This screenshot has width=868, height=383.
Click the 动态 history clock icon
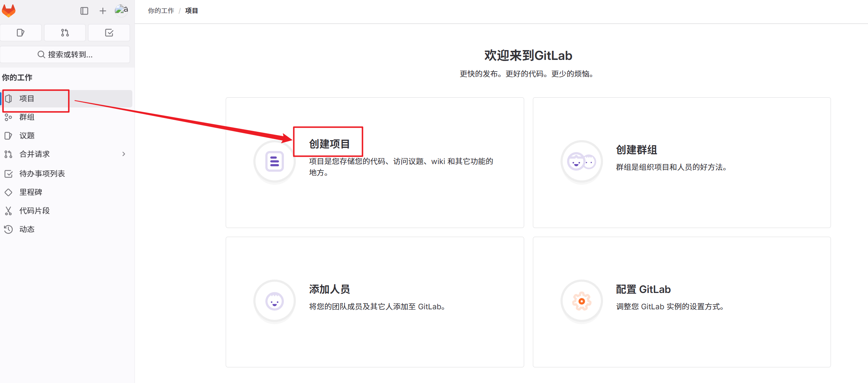(x=8, y=229)
